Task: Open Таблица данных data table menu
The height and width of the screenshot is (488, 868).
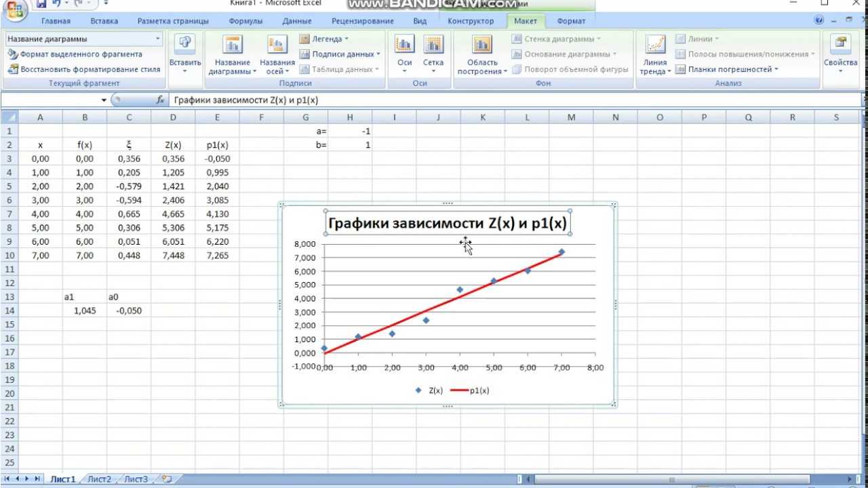Action: point(339,69)
